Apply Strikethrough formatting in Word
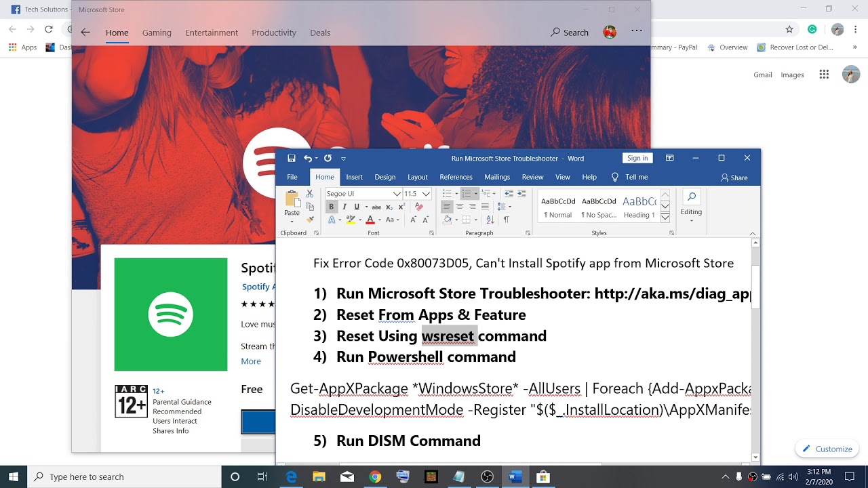868x488 pixels. 376,207
